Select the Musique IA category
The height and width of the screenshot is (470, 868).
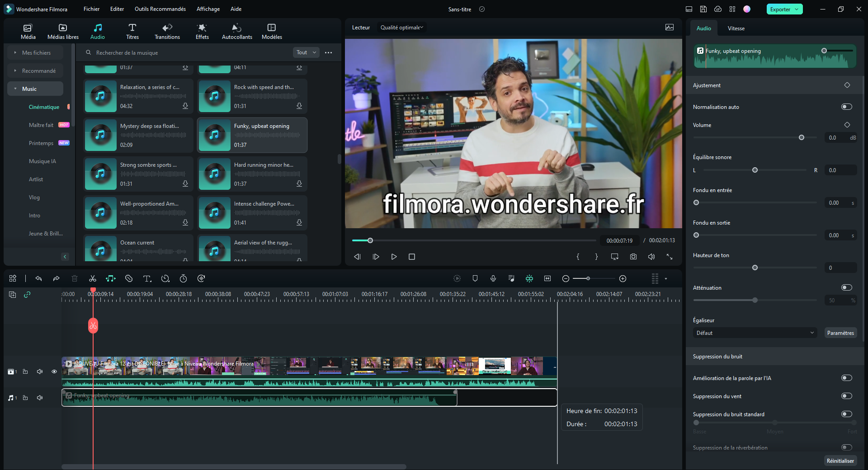pos(42,161)
